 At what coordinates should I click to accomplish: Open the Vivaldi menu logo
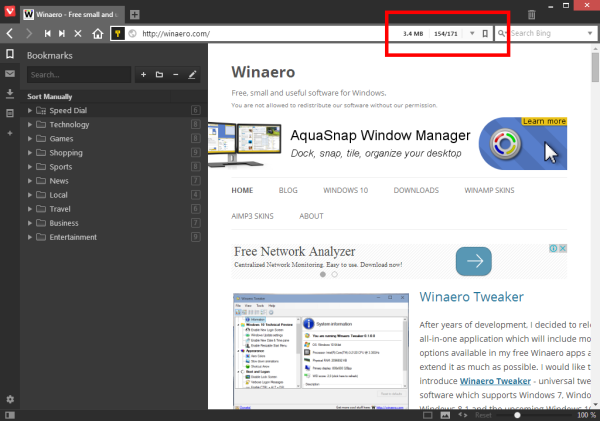coord(10,11)
